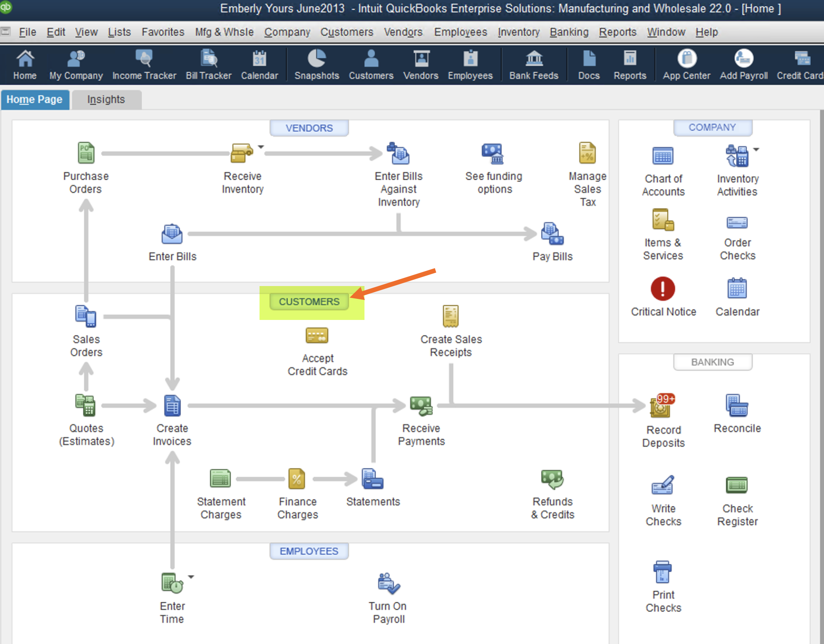This screenshot has width=824, height=644.
Task: Open the Reports menu
Action: (617, 32)
